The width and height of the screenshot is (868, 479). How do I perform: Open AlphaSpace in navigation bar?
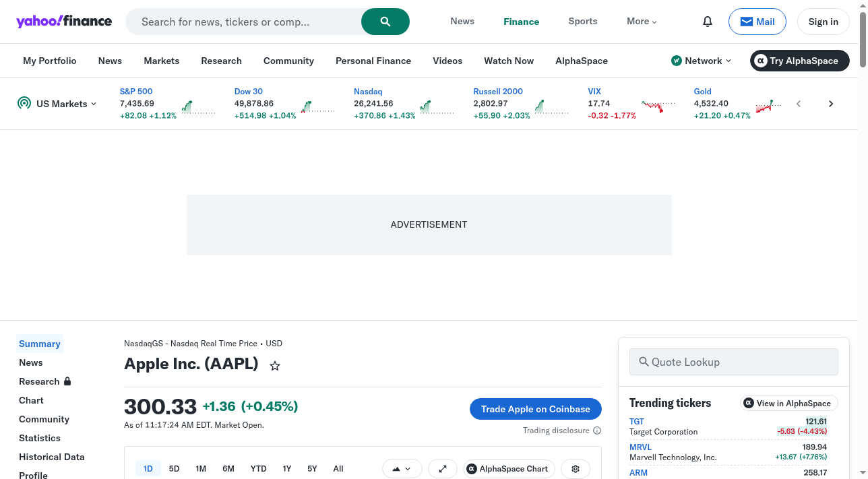(582, 61)
